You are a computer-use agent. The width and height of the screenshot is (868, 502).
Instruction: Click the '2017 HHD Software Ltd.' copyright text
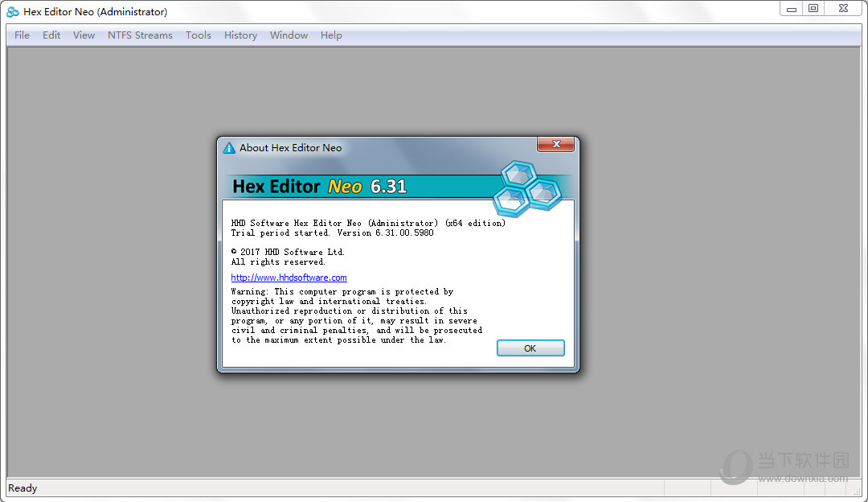click(x=288, y=252)
